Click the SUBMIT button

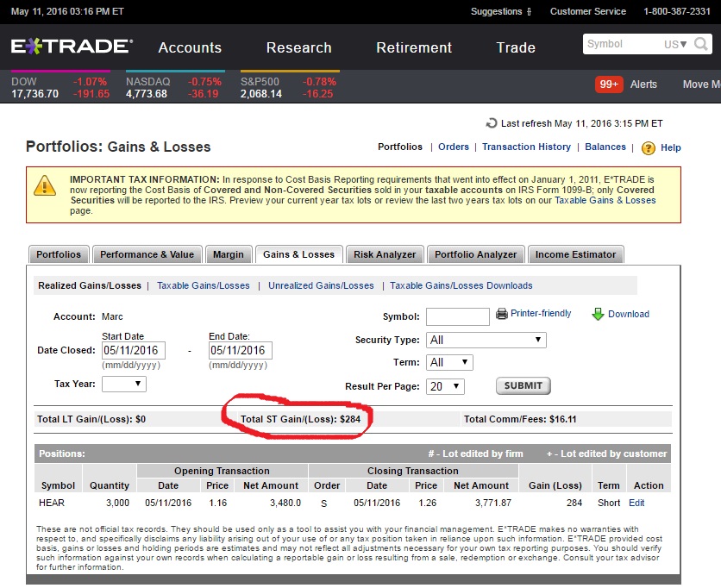coord(524,385)
